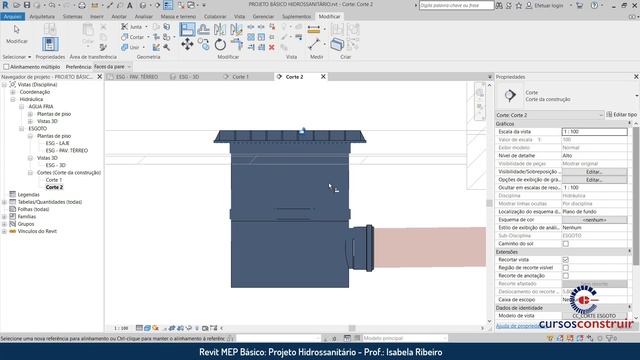Open the Corte: Corte 2 view selector dropdown
Screen dimensions: 640x360
(549, 115)
